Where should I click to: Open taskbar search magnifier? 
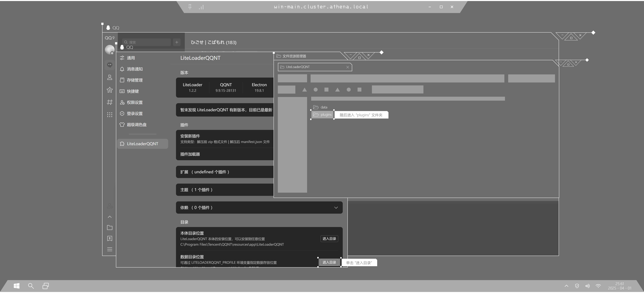[31, 286]
